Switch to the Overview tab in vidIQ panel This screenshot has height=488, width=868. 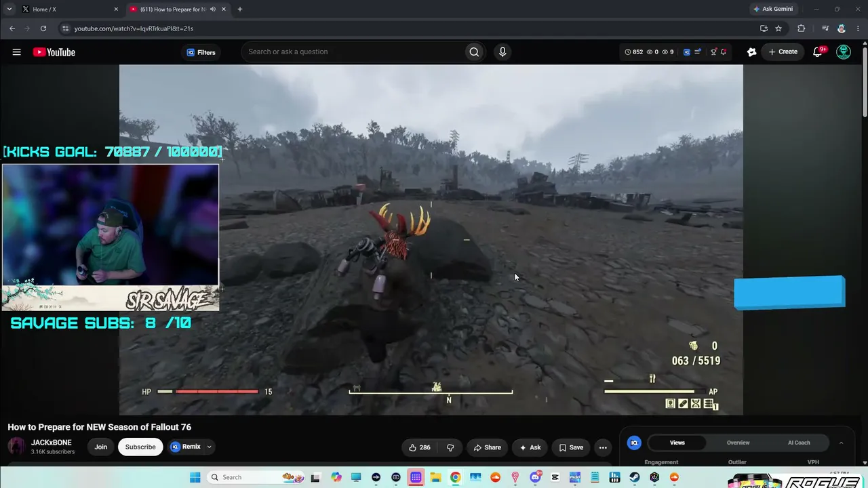(x=738, y=443)
